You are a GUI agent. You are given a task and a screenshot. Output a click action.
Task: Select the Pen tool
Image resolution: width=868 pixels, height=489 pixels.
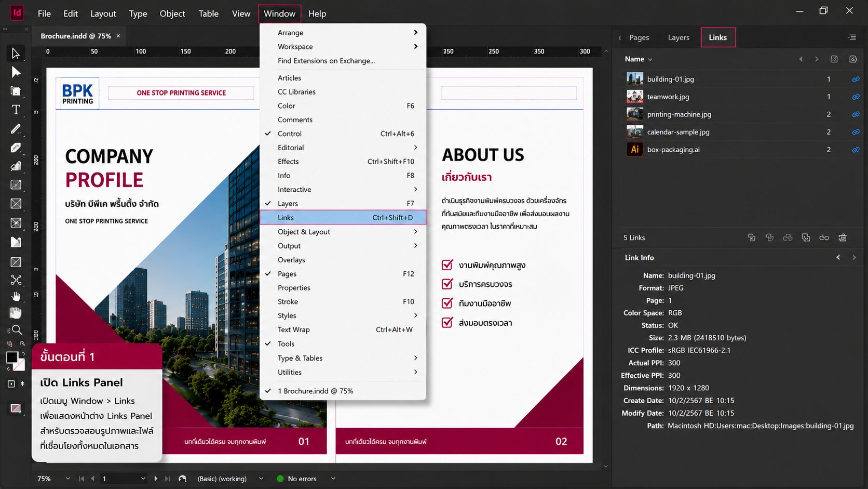click(16, 148)
